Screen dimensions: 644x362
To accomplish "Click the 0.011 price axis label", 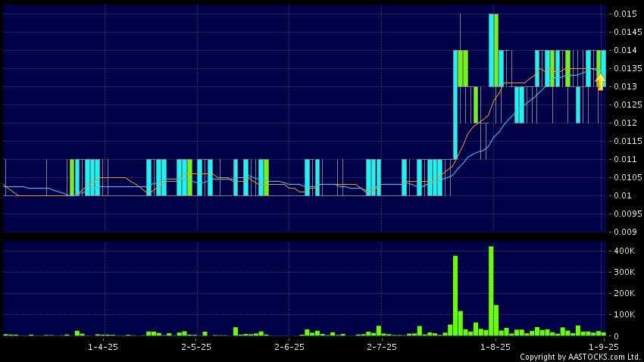I will (x=626, y=159).
